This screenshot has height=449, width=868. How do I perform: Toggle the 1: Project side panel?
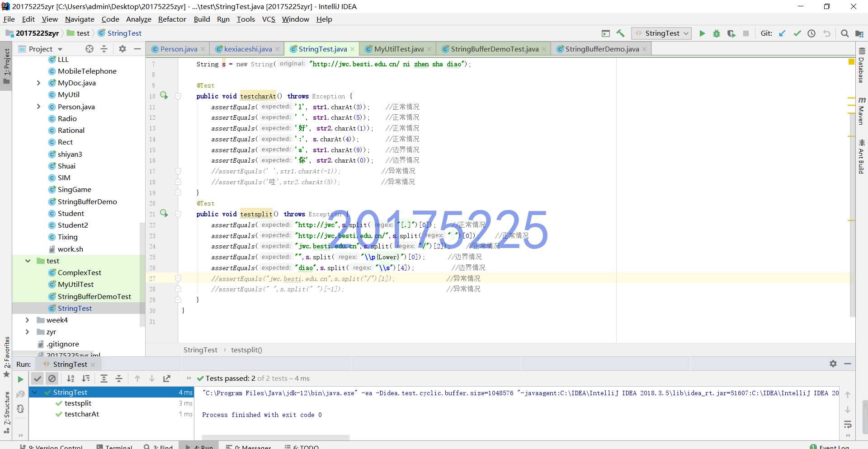pos(6,66)
